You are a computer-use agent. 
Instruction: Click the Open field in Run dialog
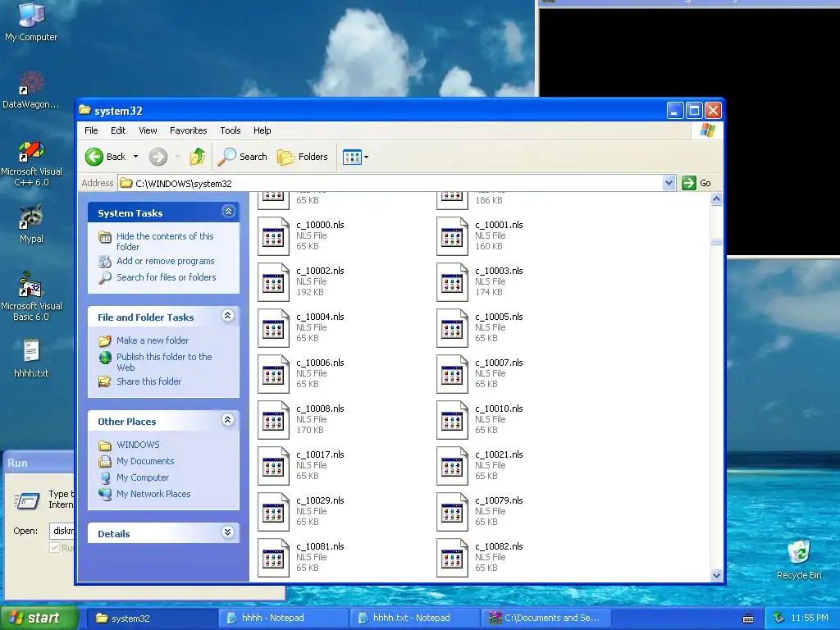(62, 531)
